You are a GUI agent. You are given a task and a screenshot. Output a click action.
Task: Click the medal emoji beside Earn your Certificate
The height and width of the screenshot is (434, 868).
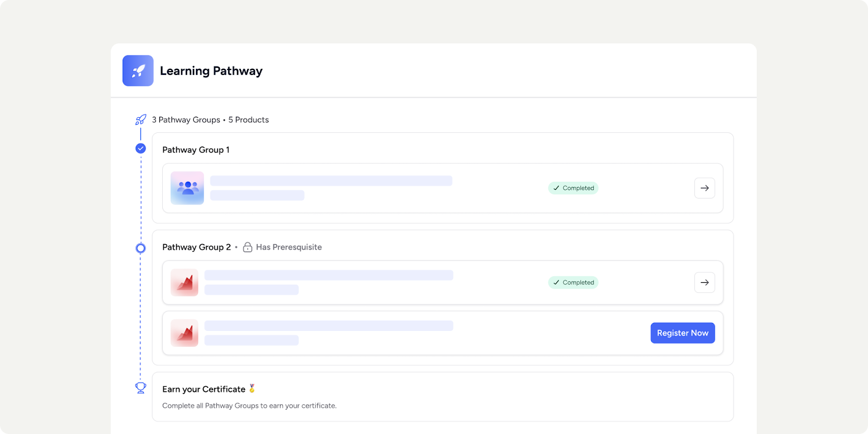pos(252,388)
